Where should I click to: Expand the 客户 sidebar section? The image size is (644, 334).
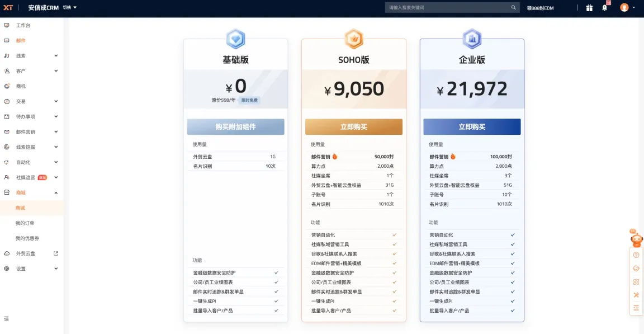click(56, 71)
